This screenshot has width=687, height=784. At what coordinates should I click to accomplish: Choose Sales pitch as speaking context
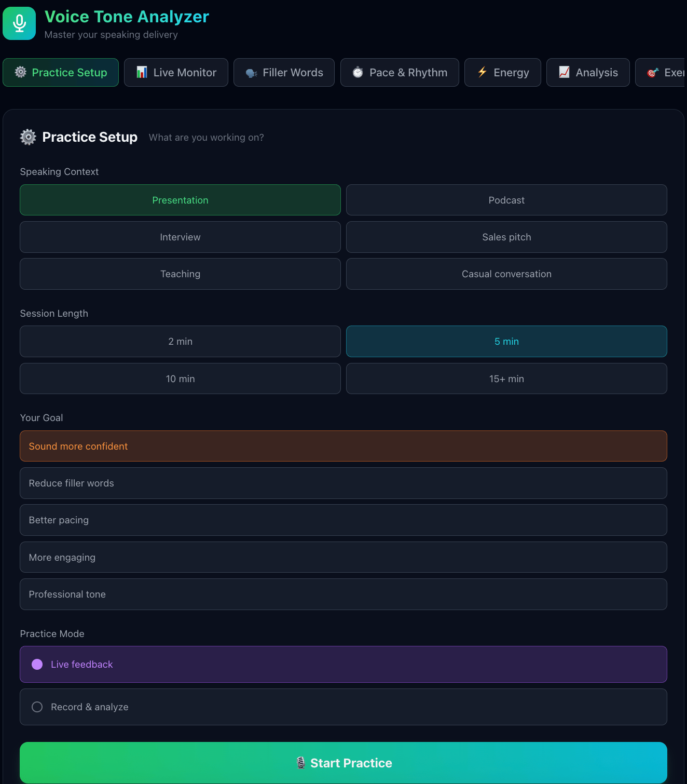click(506, 237)
